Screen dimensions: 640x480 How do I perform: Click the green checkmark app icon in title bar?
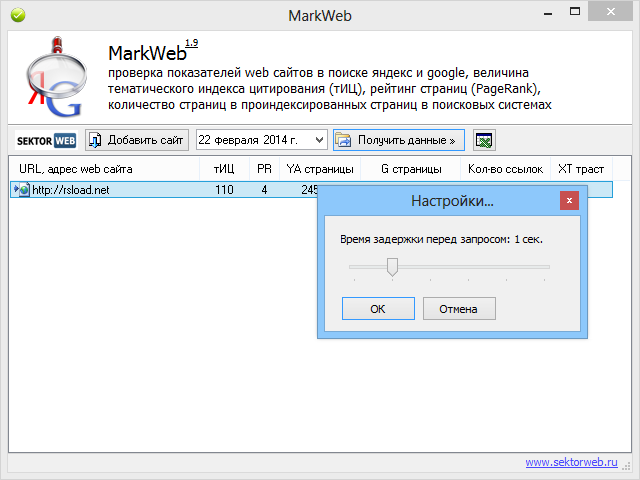(x=18, y=16)
